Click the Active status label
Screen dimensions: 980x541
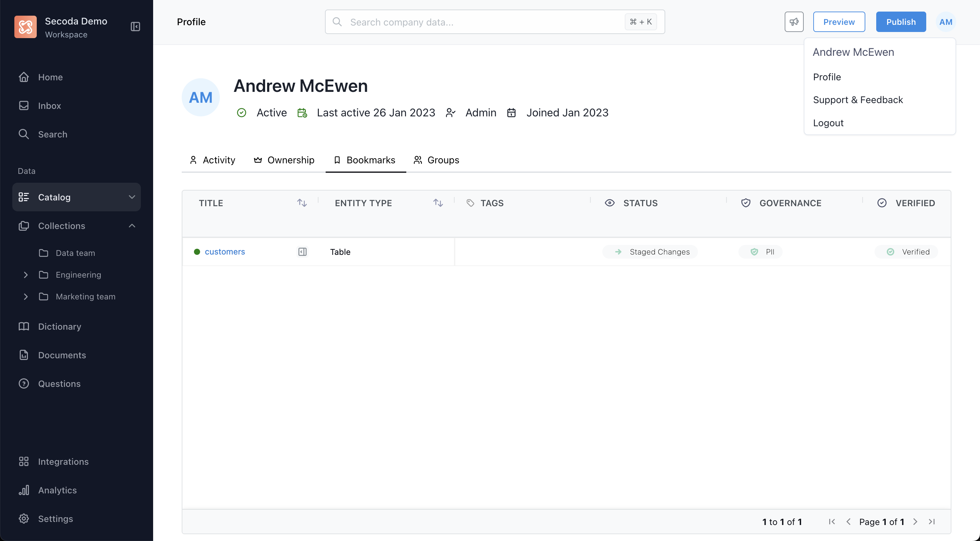click(272, 113)
